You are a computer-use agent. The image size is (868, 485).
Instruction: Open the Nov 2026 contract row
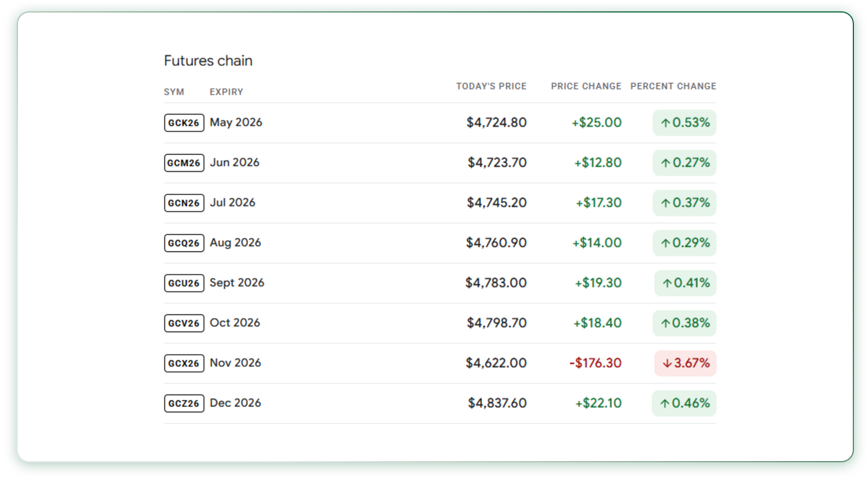click(440, 363)
